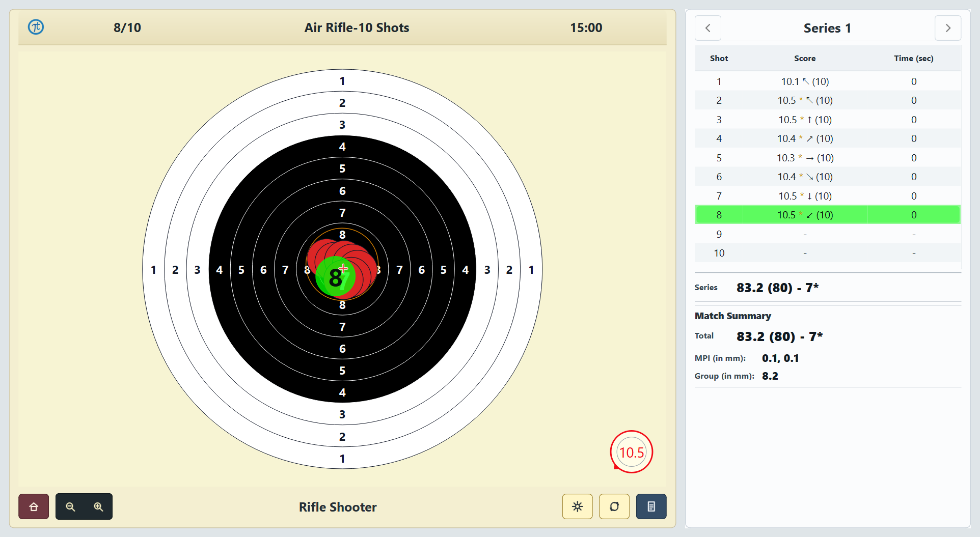Select shot 6 row scoring 10.4 ↘
The height and width of the screenshot is (537, 980).
coord(828,177)
